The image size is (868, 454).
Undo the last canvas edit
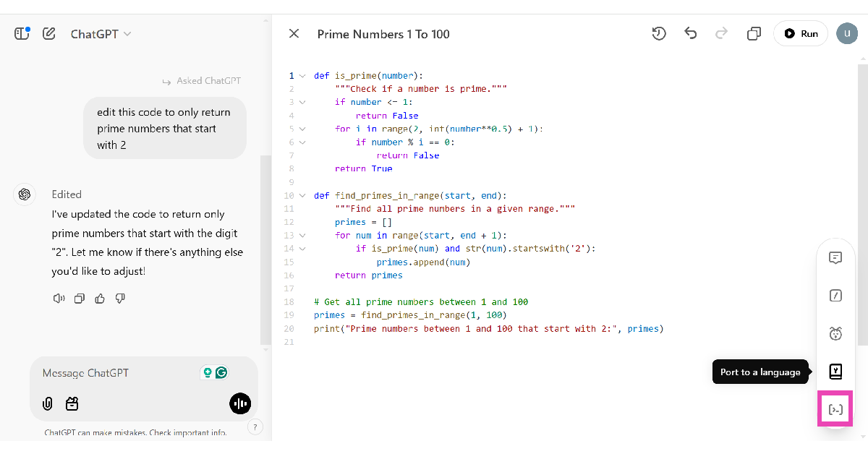[x=691, y=33]
